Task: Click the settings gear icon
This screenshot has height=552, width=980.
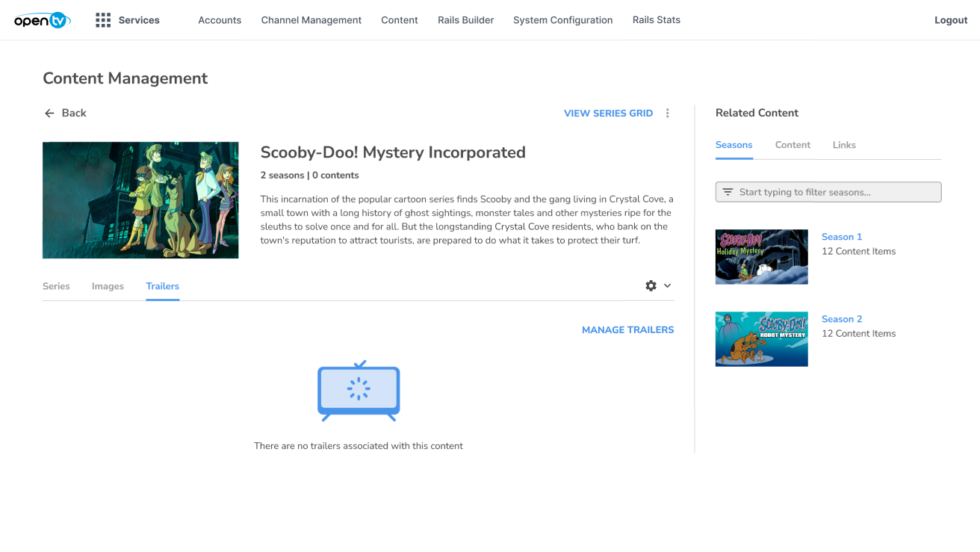Action: (651, 285)
